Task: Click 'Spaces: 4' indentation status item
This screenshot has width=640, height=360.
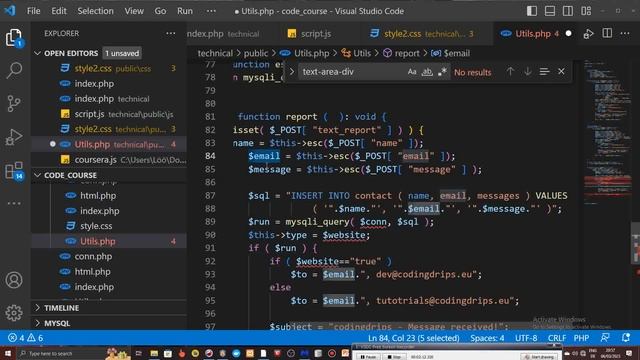Action: [487, 338]
